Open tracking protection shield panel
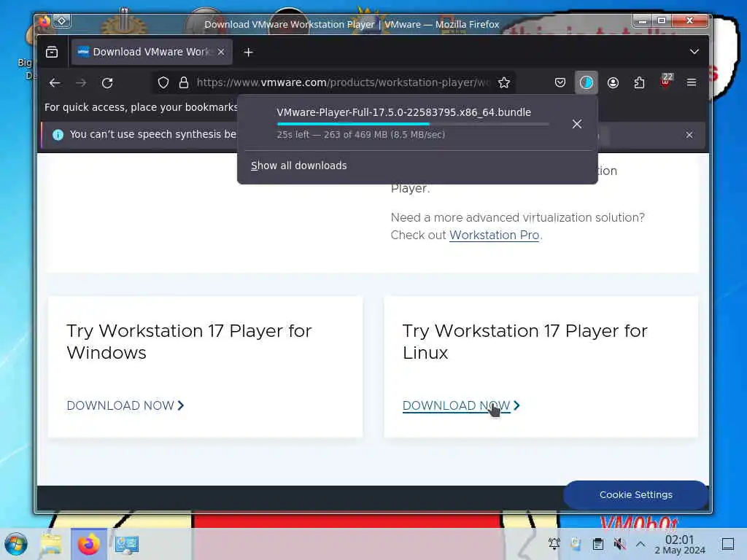This screenshot has width=747, height=560. click(x=163, y=83)
